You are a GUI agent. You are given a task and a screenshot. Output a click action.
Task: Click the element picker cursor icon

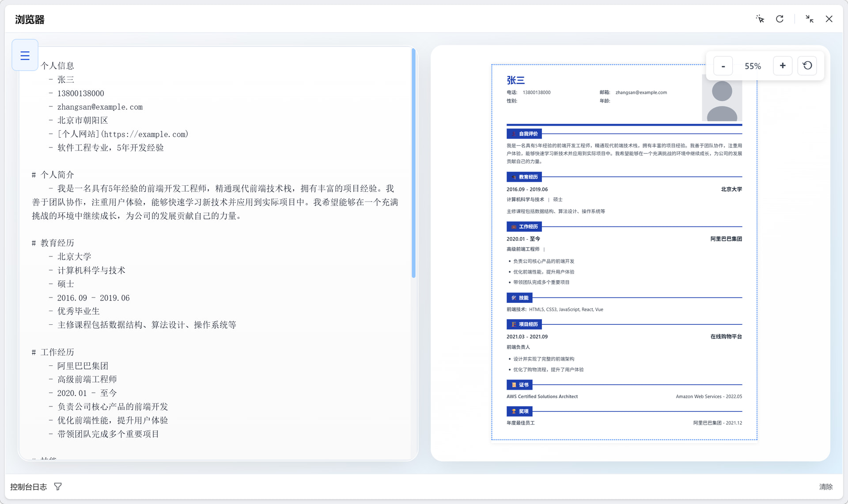[x=760, y=19]
